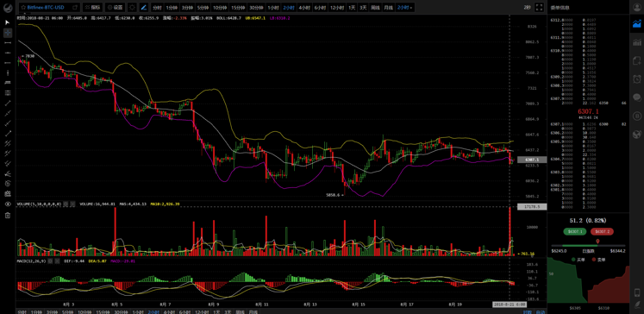Select the crosshair cursor tool
The image size is (644, 314).
[x=8, y=33]
